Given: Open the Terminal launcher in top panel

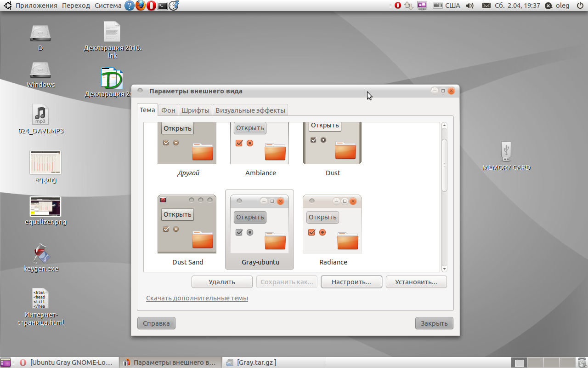Looking at the screenshot, I should [x=162, y=6].
